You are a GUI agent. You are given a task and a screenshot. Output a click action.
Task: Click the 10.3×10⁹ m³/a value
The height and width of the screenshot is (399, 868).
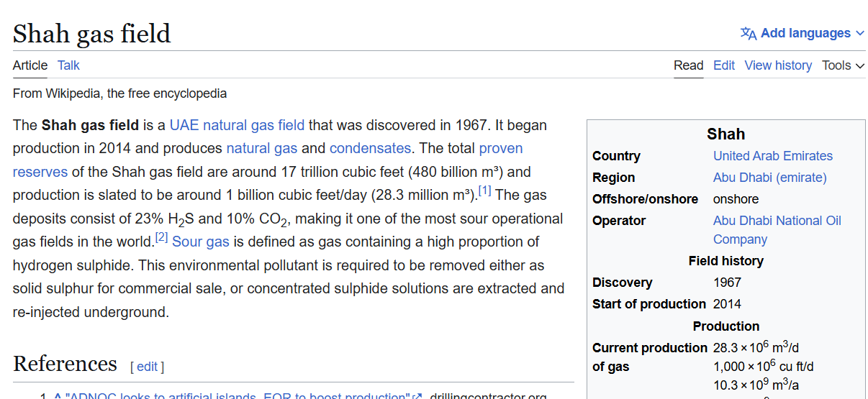[756, 385]
